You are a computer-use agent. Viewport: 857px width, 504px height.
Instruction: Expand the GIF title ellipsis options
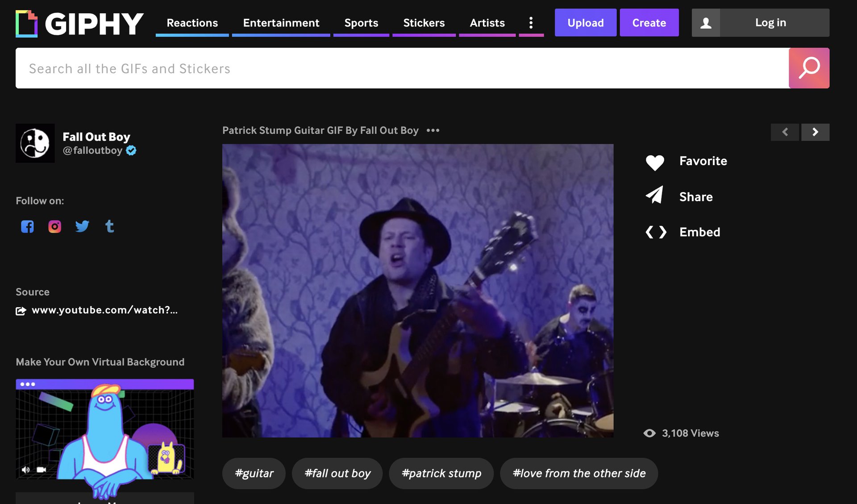coord(433,130)
